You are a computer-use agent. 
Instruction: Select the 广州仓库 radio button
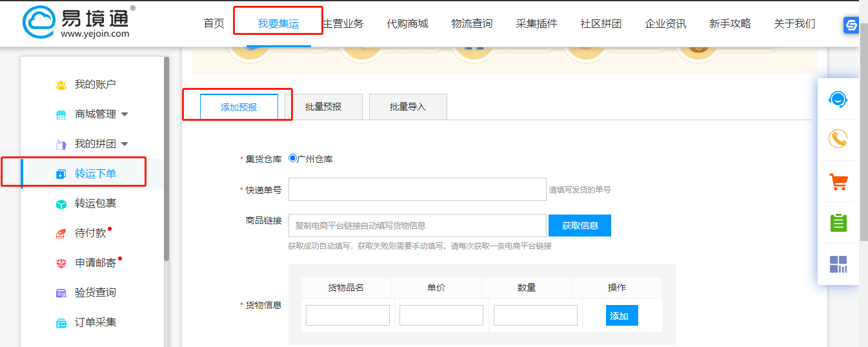point(293,158)
